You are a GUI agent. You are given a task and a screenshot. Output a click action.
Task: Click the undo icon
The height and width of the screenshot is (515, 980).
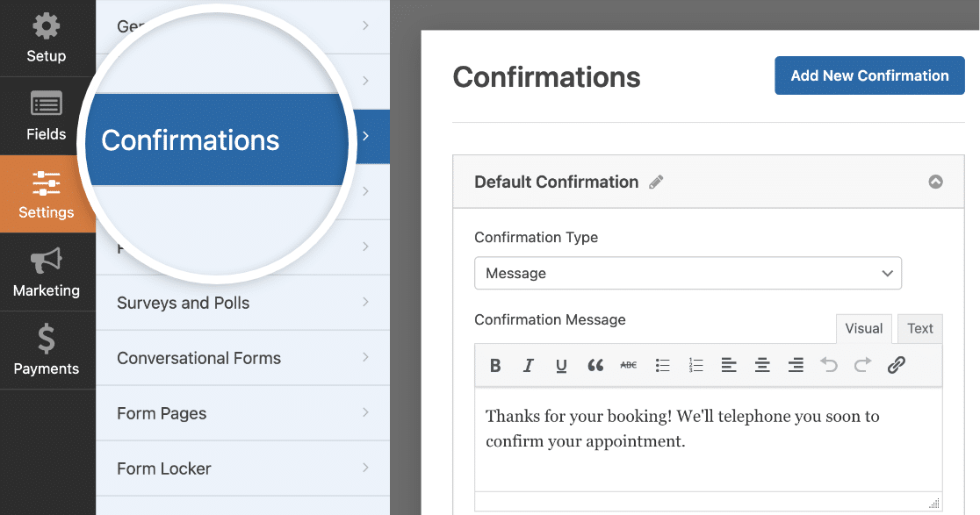click(x=829, y=365)
